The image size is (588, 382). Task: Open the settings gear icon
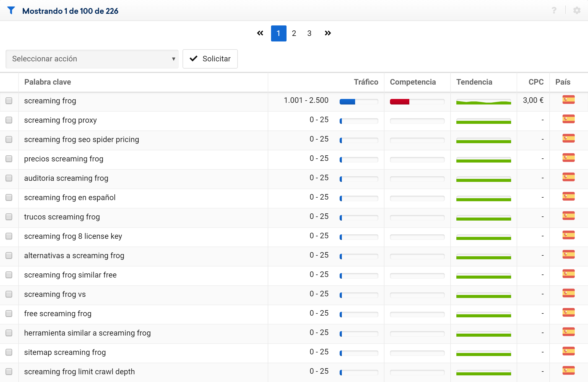pos(577,11)
